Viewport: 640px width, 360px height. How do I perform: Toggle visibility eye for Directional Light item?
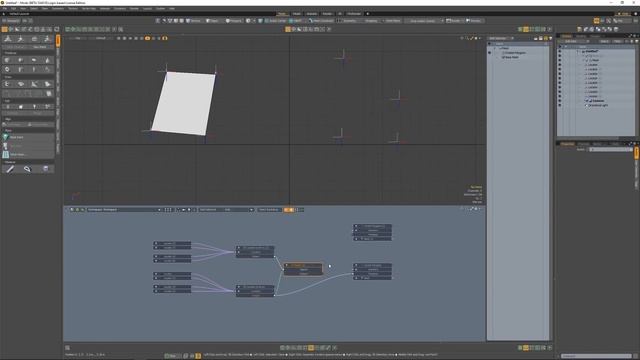click(x=560, y=105)
